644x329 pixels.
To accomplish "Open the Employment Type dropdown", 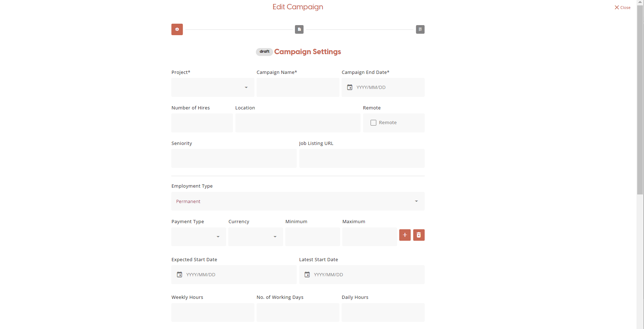I will pos(297,201).
